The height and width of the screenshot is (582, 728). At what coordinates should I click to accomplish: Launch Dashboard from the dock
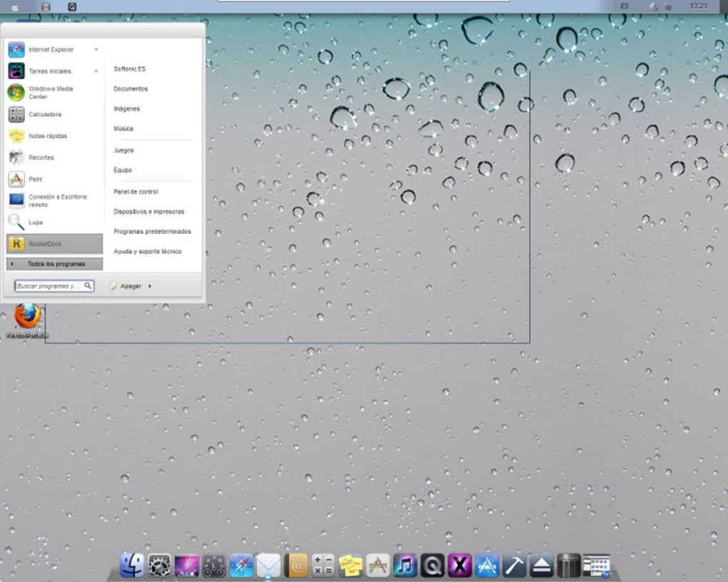click(214, 566)
